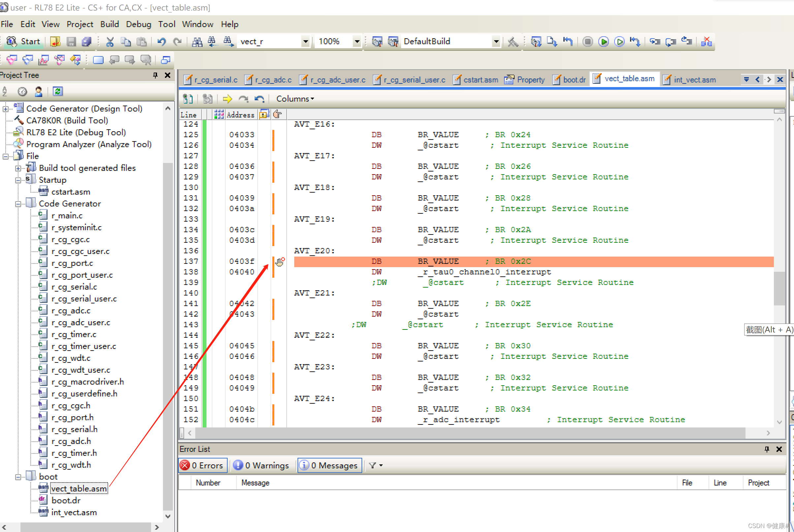Open the Columns dropdown button
The image size is (794, 532).
295,99
